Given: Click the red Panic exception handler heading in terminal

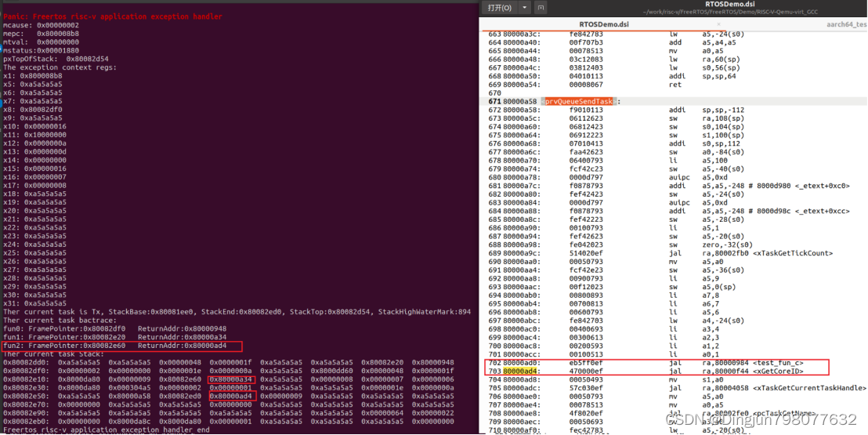Looking at the screenshot, I should [113, 16].
